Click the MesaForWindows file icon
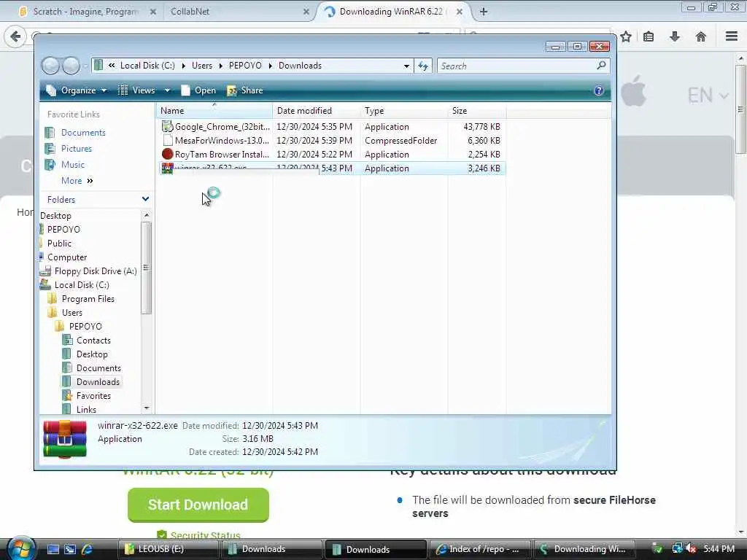The height and width of the screenshot is (560, 747). point(167,140)
